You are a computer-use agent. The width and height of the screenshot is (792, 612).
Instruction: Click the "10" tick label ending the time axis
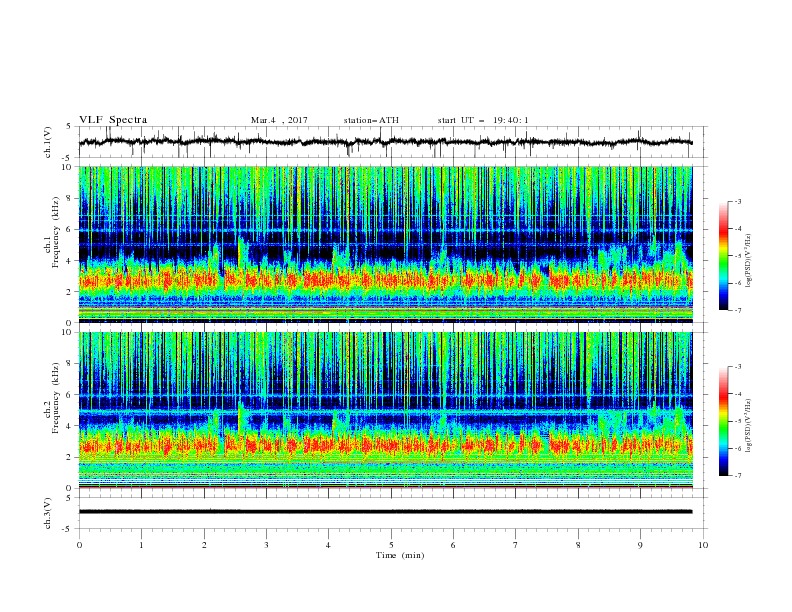point(703,545)
